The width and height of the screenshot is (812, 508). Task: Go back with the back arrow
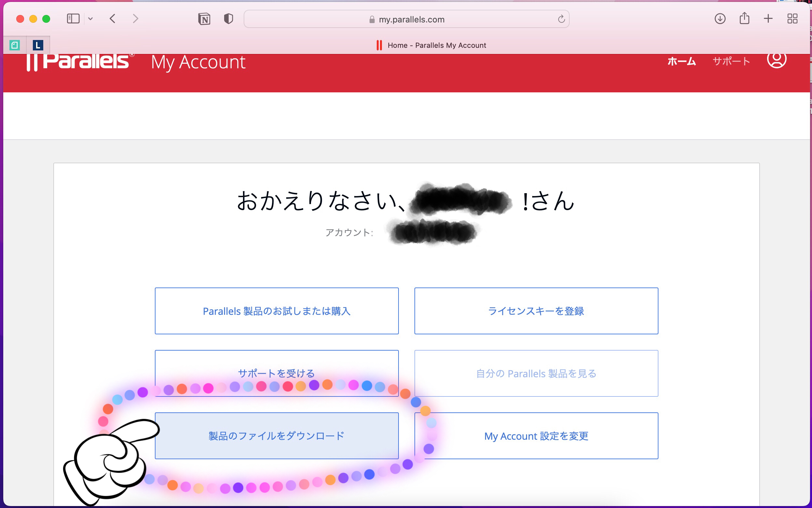tap(113, 19)
